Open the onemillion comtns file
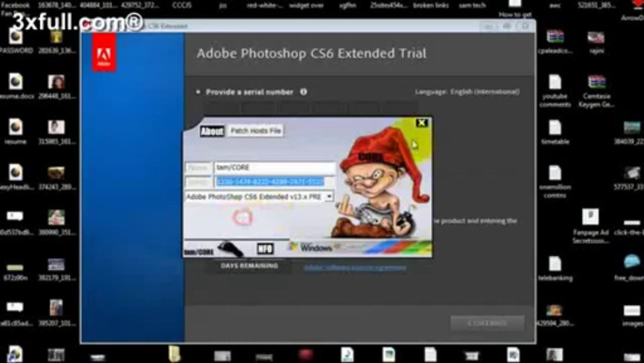This screenshot has width=644, height=363. tap(555, 181)
